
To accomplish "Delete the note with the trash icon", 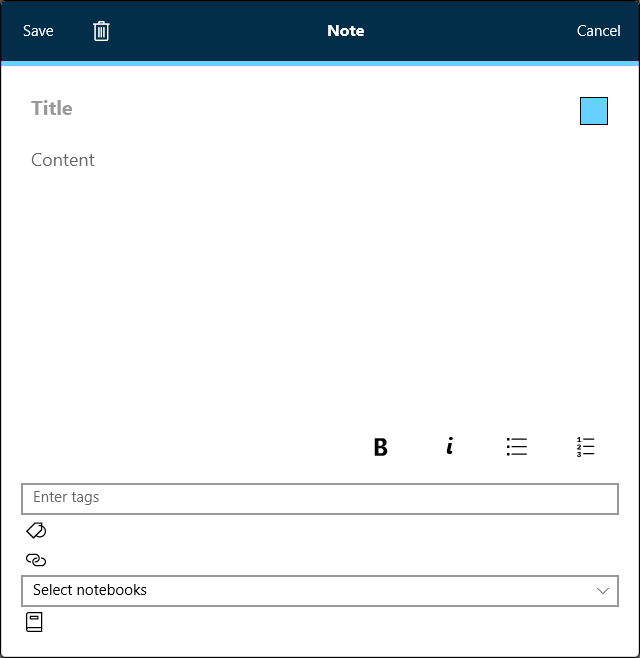I will point(101,31).
